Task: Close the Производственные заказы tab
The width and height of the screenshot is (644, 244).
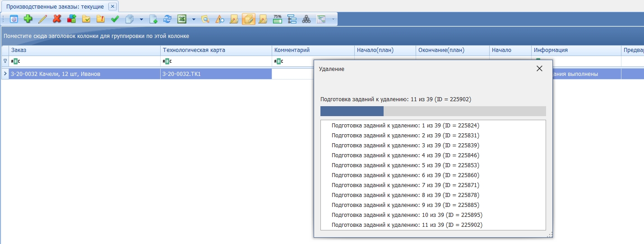Action: (113, 6)
